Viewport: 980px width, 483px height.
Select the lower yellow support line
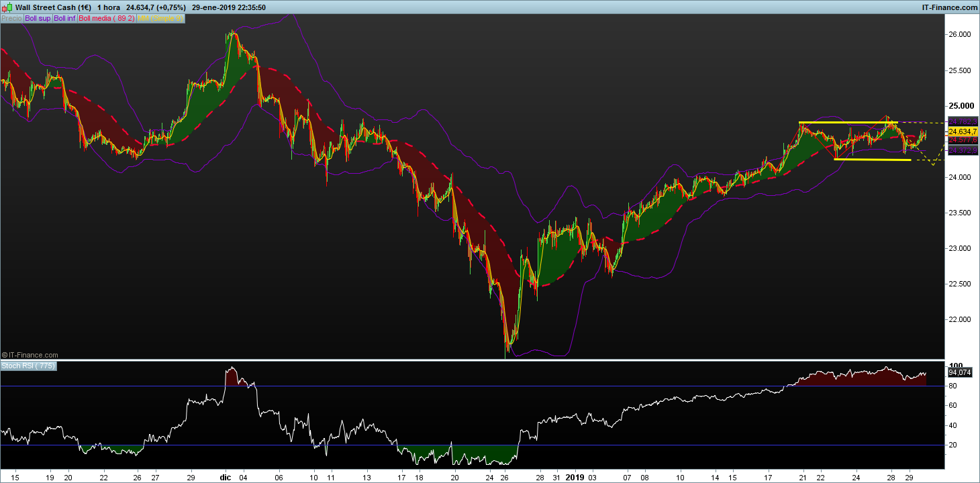coord(873,160)
